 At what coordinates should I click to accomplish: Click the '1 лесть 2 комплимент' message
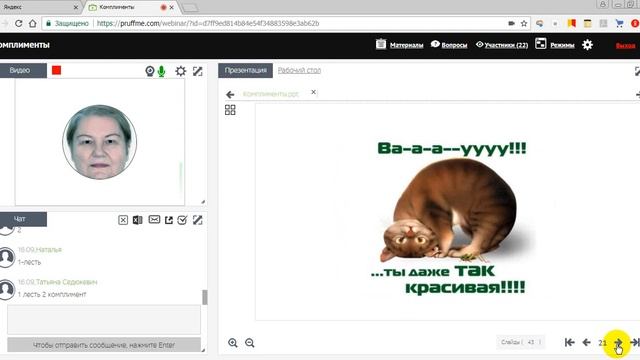pyautogui.click(x=52, y=294)
